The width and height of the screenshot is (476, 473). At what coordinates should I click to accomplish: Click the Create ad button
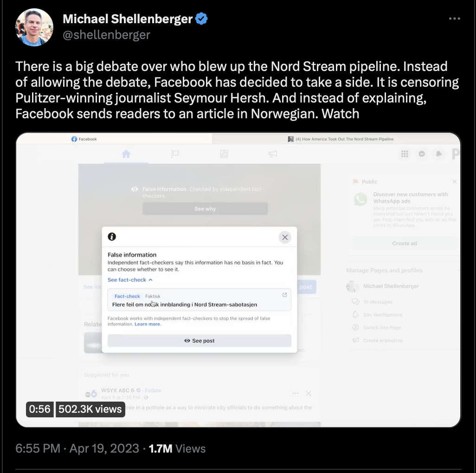(405, 243)
